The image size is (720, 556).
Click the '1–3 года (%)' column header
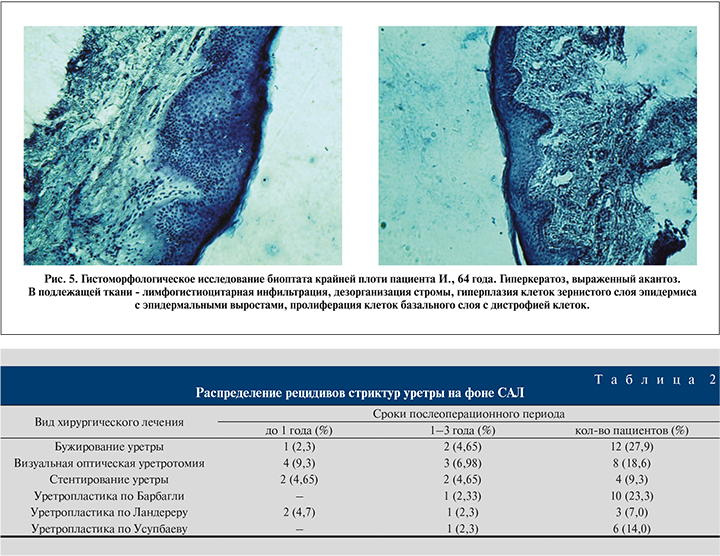pyautogui.click(x=464, y=429)
